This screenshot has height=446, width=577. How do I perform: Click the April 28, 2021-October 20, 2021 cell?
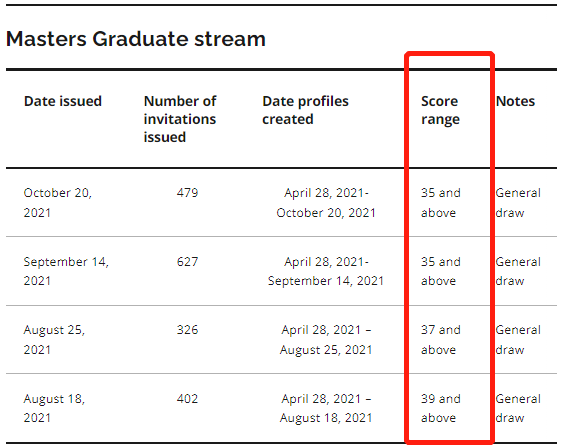click(x=326, y=202)
